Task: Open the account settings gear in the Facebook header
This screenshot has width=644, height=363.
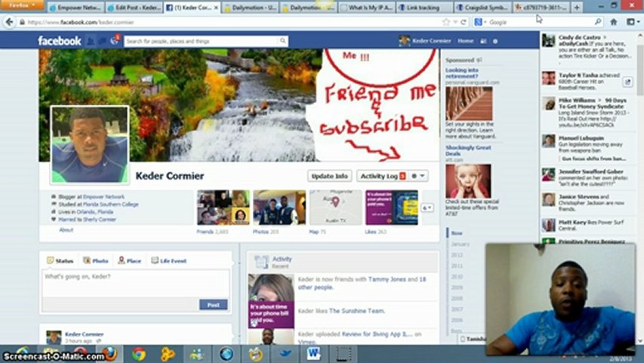Action: click(x=495, y=41)
